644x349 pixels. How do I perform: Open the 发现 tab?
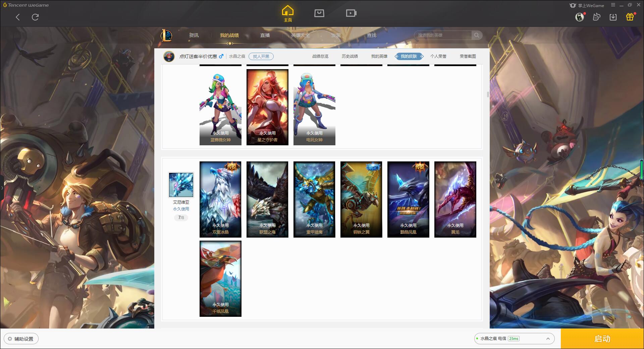[336, 35]
